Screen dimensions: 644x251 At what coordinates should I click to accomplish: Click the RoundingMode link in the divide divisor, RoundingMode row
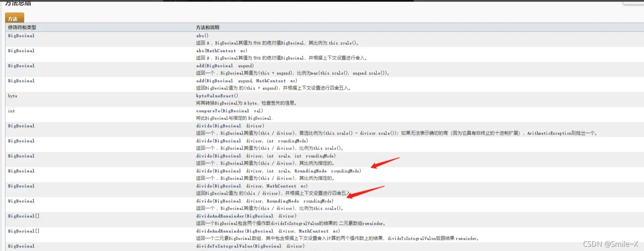coord(283,201)
